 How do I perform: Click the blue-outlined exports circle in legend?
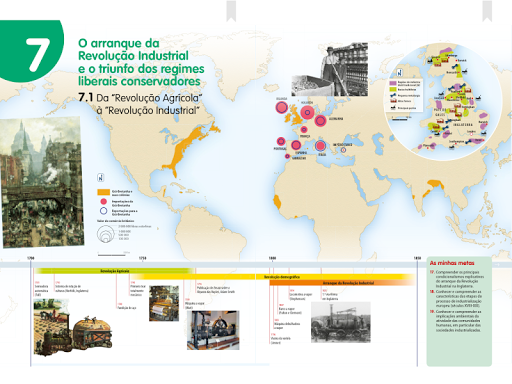click(104, 211)
